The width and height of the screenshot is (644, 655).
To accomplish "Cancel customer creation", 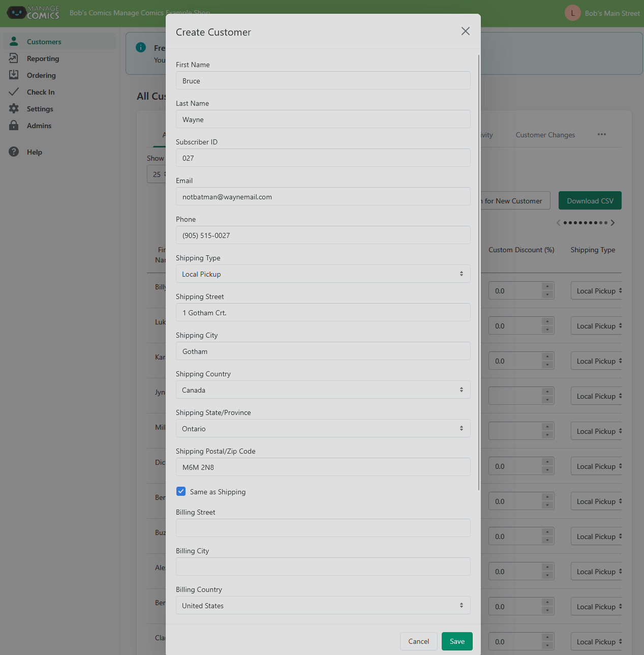I will (418, 641).
